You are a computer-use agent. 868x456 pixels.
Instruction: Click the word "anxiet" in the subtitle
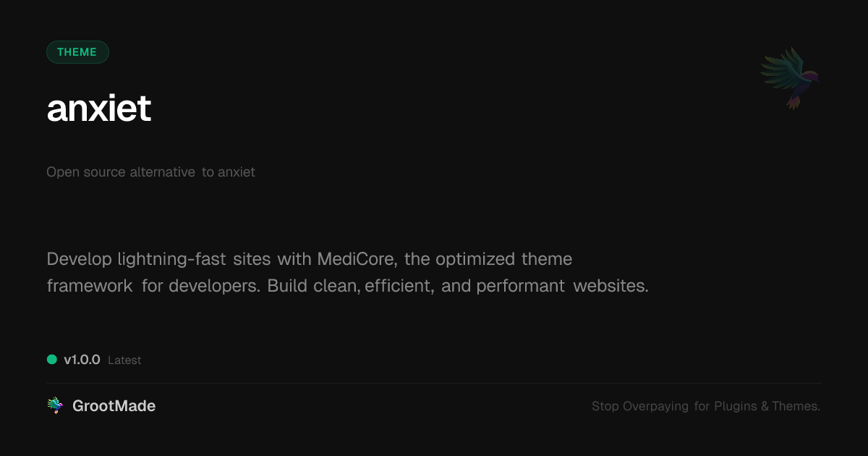pos(236,172)
